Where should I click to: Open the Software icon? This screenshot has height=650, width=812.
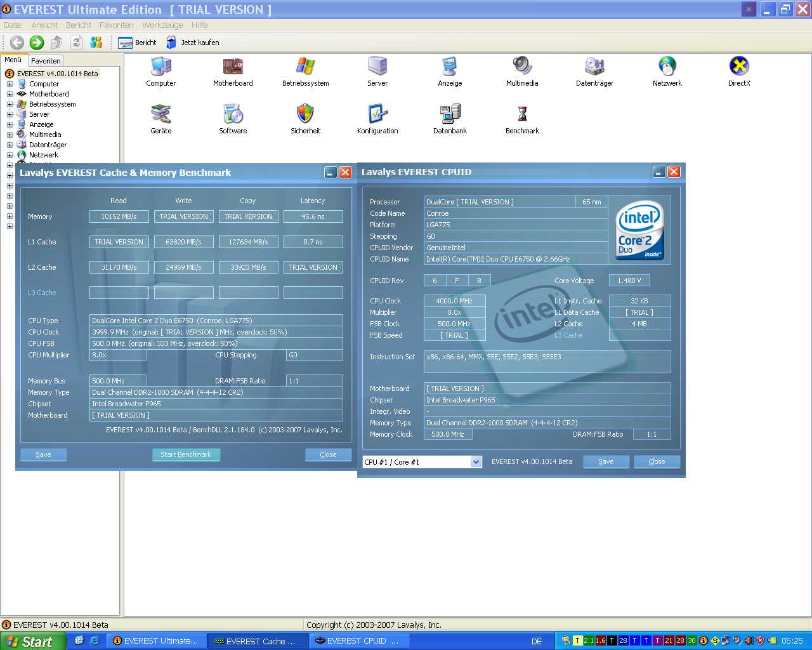point(233,119)
